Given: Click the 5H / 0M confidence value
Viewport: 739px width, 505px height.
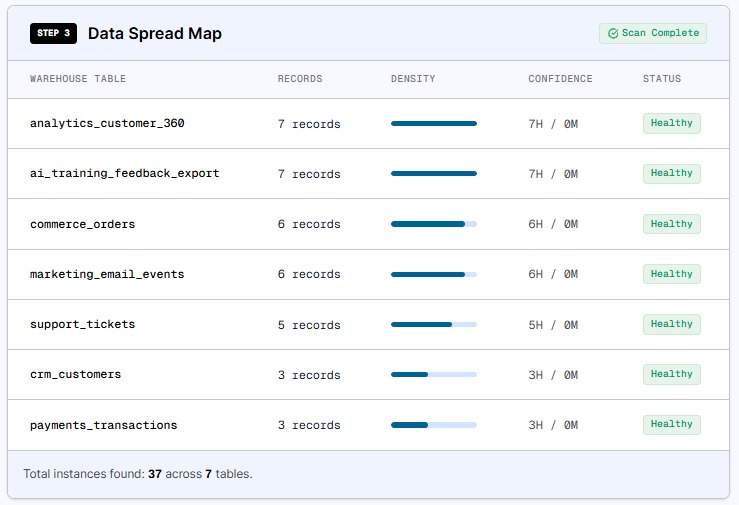Looking at the screenshot, I should coord(553,325).
